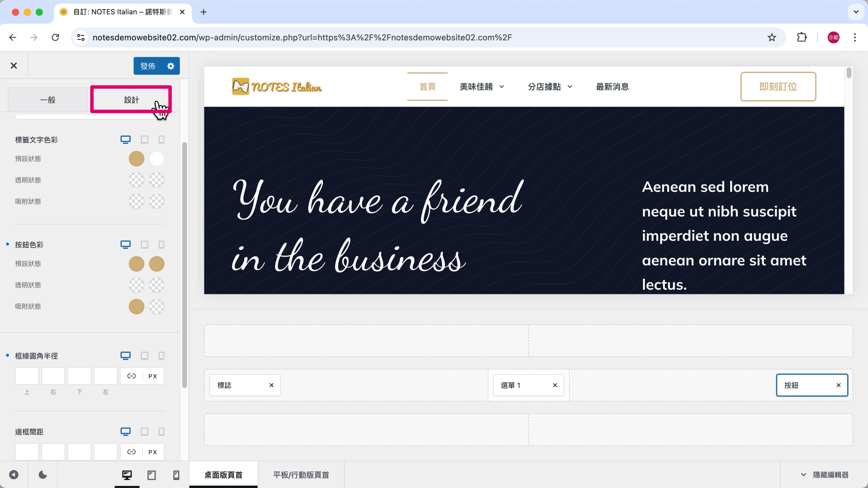Select tablet device for 按鈕色彩
The width and height of the screenshot is (868, 488).
pos(145,244)
